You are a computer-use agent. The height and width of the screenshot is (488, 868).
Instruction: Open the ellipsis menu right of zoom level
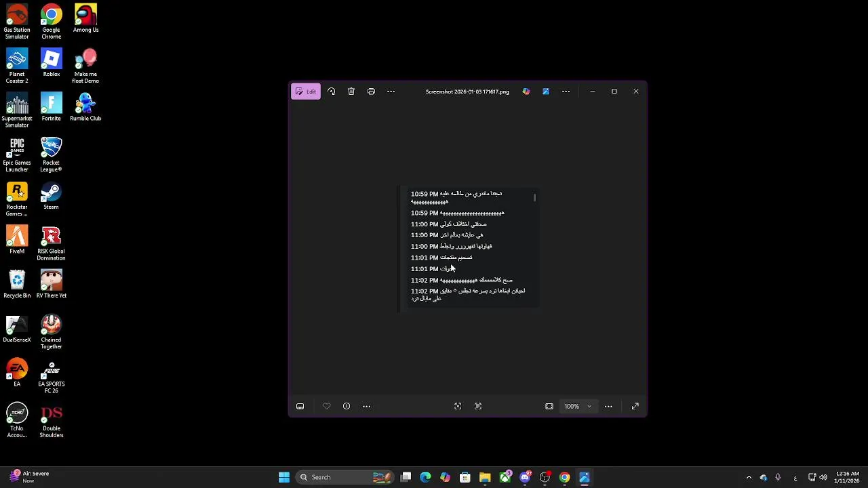coord(608,406)
